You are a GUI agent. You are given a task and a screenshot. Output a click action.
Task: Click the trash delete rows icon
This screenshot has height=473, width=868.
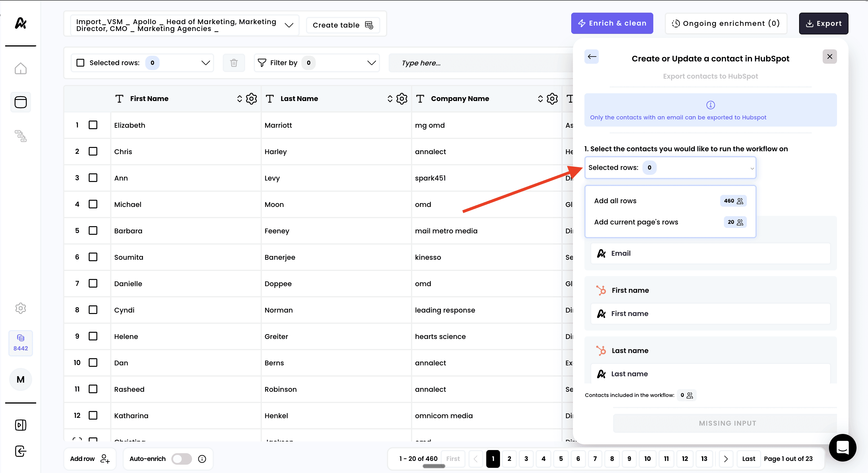(x=234, y=63)
